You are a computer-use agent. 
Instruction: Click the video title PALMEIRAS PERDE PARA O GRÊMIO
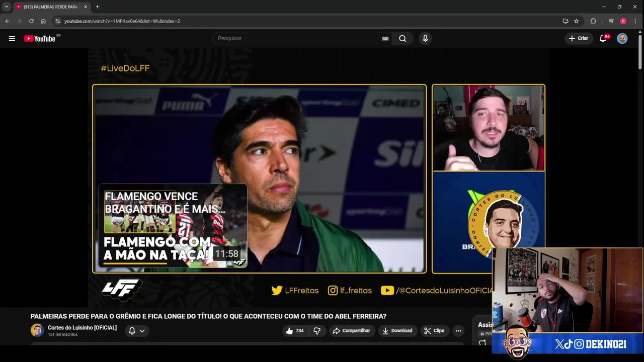(x=208, y=316)
